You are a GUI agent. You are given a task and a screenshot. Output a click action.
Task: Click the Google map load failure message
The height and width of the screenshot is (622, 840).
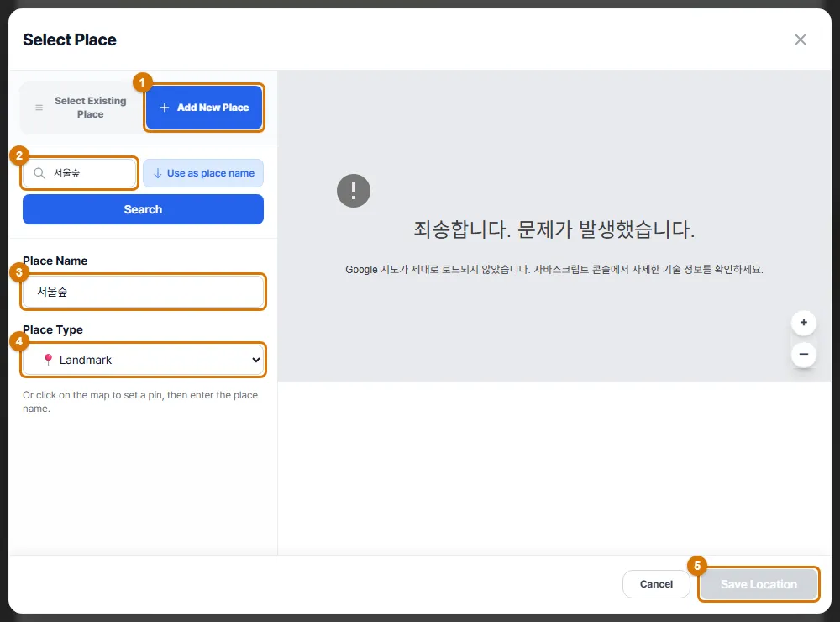554,269
